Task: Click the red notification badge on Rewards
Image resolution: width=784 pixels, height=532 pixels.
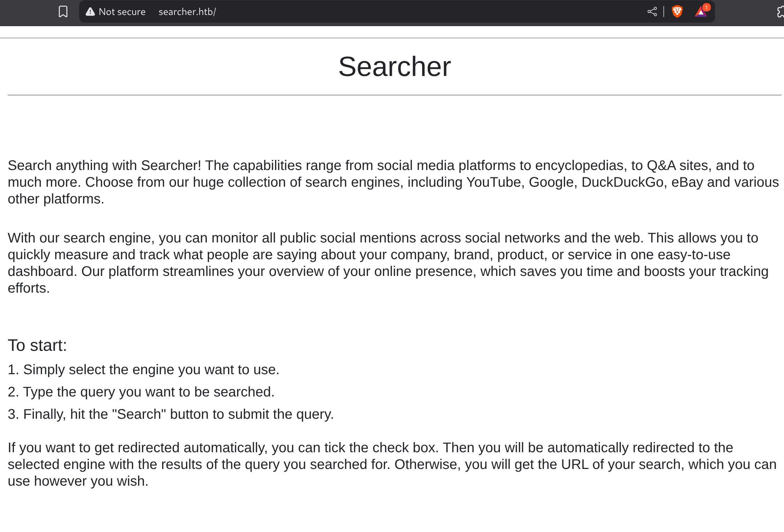Action: tap(706, 7)
